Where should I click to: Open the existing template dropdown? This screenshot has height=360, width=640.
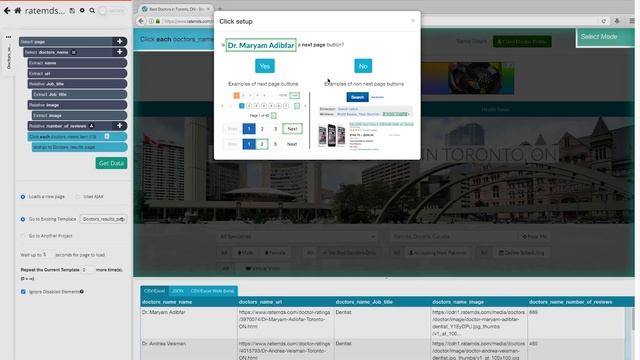(103, 219)
